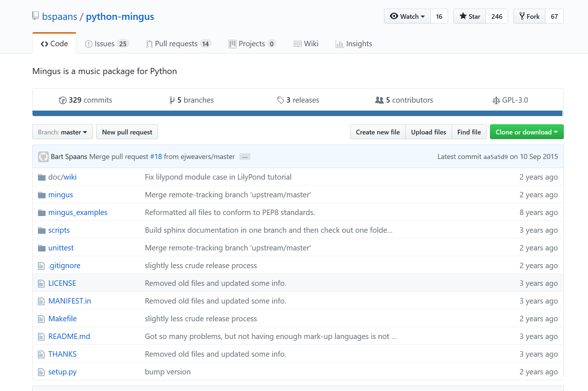Screen dimensions: 588x391
Task: Open 'Fix lilypond module case' commit message
Action: tap(218, 177)
